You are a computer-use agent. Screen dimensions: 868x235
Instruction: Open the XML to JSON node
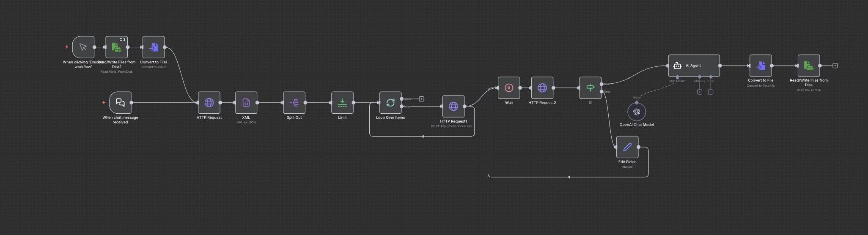pyautogui.click(x=246, y=102)
